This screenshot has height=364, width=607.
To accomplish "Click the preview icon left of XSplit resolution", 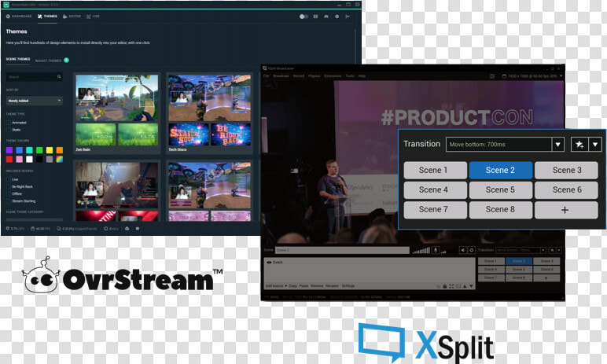I will [x=492, y=76].
